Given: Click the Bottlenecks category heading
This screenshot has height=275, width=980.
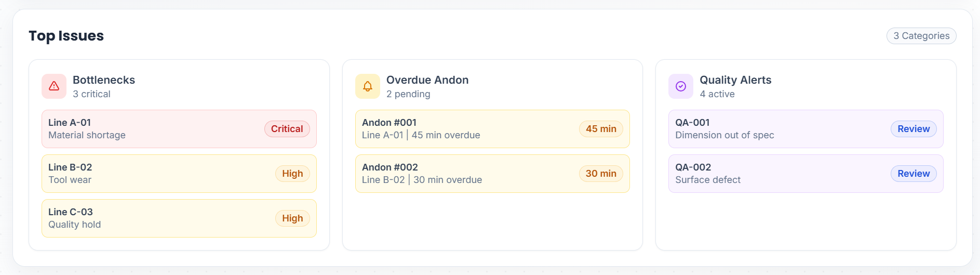Looking at the screenshot, I should (104, 80).
